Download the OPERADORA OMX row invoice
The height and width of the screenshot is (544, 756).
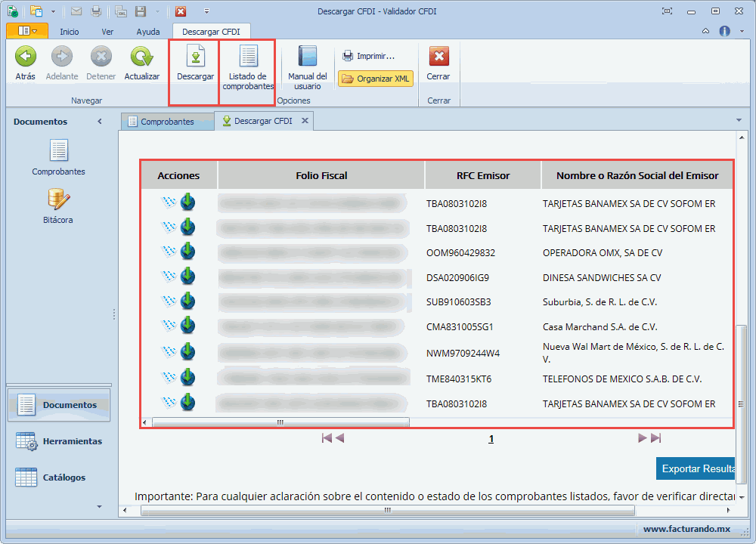tap(187, 252)
